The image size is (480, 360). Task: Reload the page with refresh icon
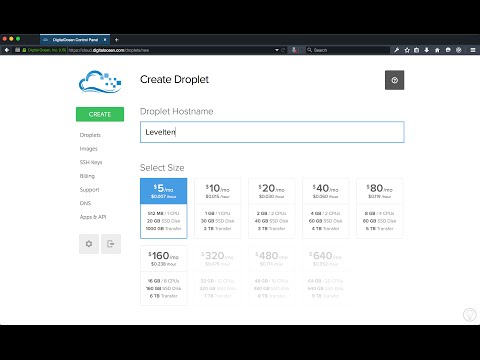point(283,50)
